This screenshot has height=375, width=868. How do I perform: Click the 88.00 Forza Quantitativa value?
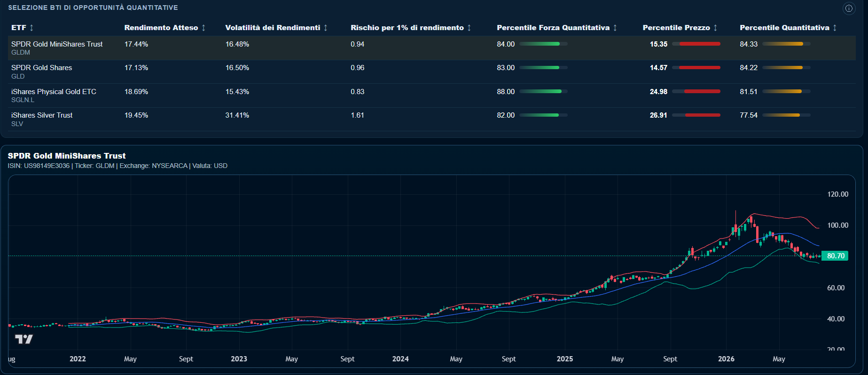[x=506, y=92]
